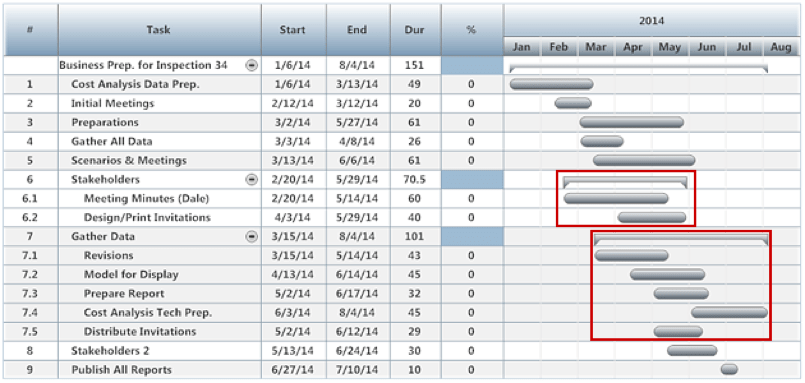Select task name Cost Analysis Tech Prep.
Screen dimensions: 805x383
pos(148,312)
